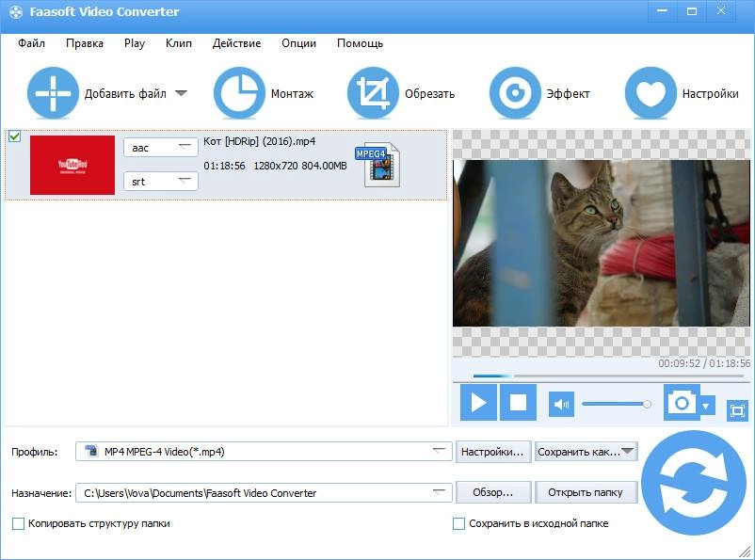Open the aac audio track dropdown
Viewport: 755px width, 560px height.
[x=161, y=148]
